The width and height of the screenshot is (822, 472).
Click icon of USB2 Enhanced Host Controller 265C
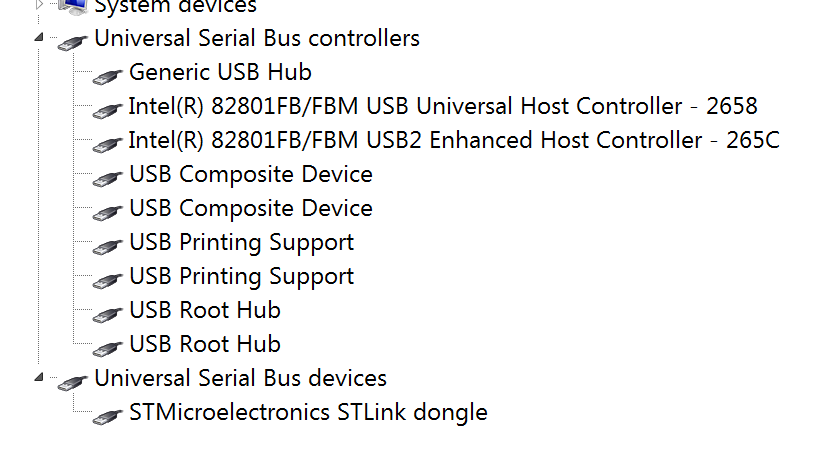pyautogui.click(x=107, y=142)
